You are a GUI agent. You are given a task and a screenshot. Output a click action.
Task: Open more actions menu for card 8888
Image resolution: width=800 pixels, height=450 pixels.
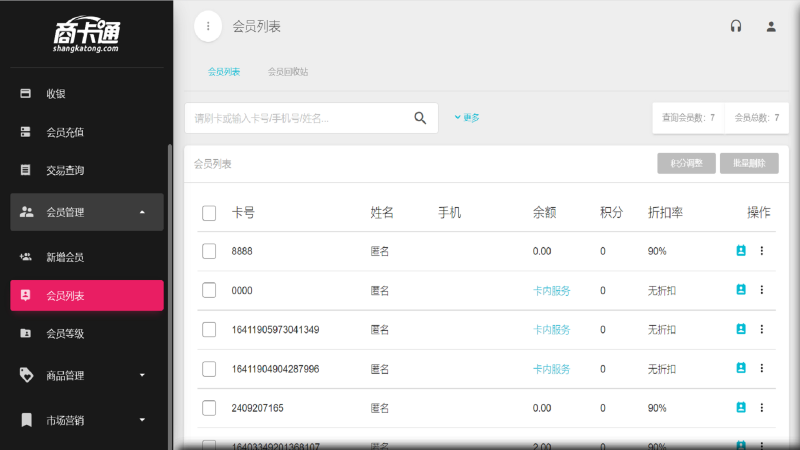click(x=762, y=251)
